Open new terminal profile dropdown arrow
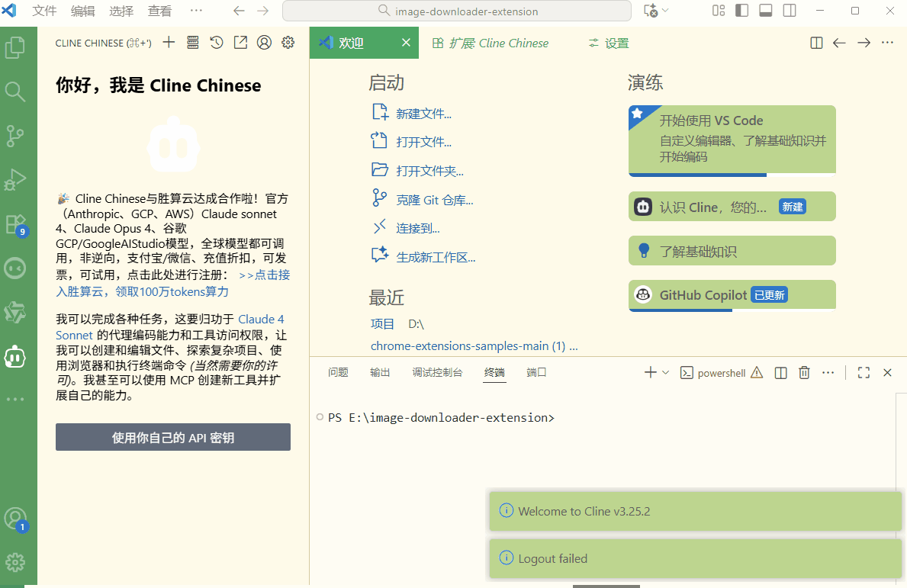This screenshot has height=588, width=907. 666,373
